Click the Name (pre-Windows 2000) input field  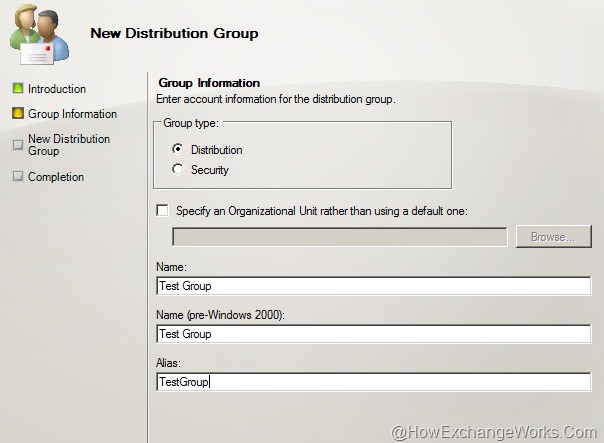click(373, 334)
